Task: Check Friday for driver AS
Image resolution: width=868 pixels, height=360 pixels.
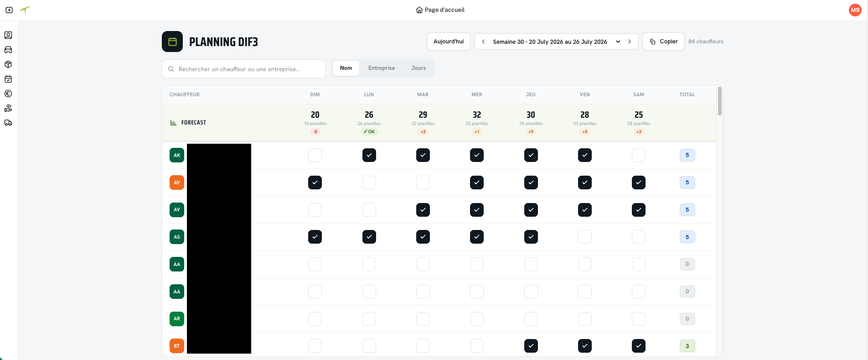Action: point(585,237)
